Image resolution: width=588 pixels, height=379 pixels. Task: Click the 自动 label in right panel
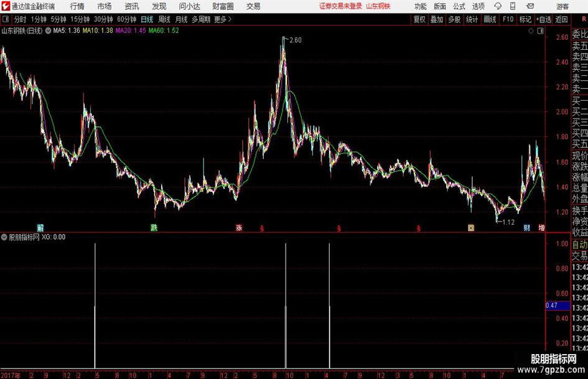[x=580, y=245]
